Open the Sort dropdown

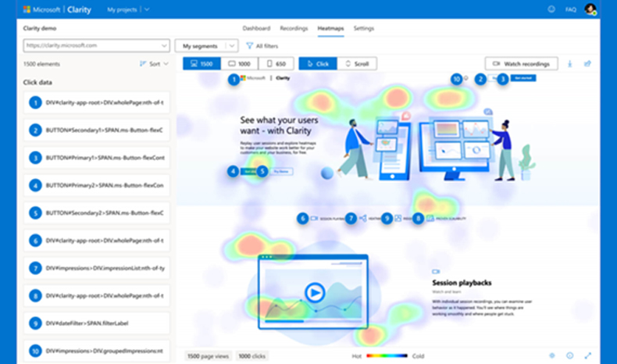(x=154, y=64)
